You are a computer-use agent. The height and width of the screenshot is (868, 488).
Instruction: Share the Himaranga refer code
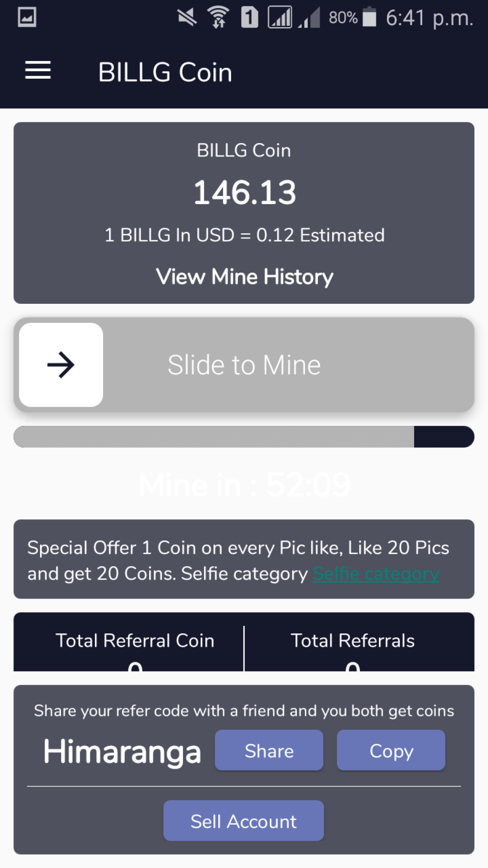point(269,750)
